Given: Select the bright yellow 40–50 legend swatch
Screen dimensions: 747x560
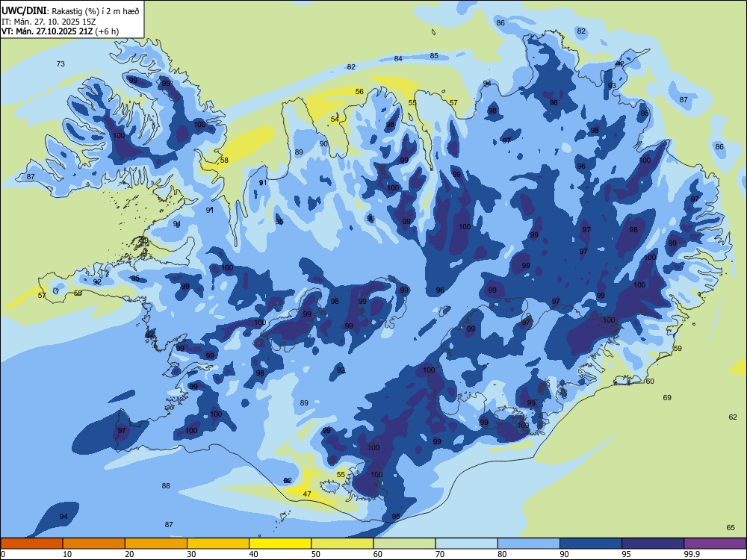Looking at the screenshot, I should [x=280, y=544].
